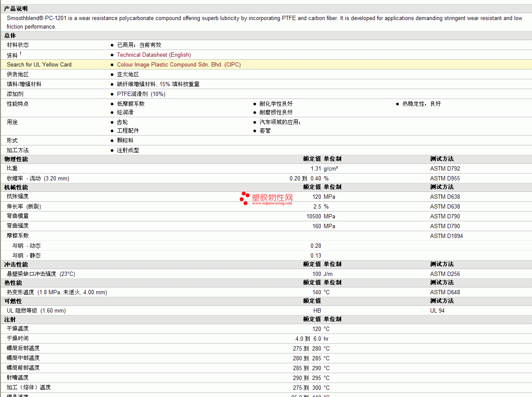532x397 pixels.
Task: Click the specific gravity value 1.31
Action: [316, 168]
